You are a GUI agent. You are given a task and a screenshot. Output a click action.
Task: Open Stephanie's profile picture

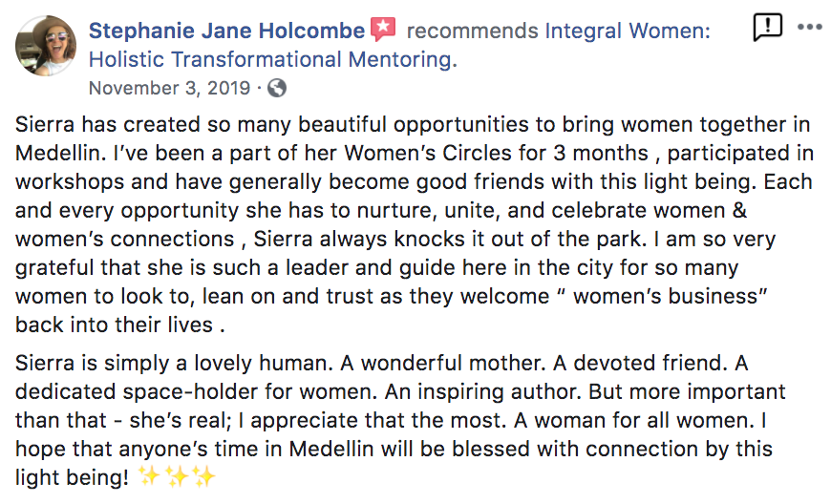(x=46, y=46)
